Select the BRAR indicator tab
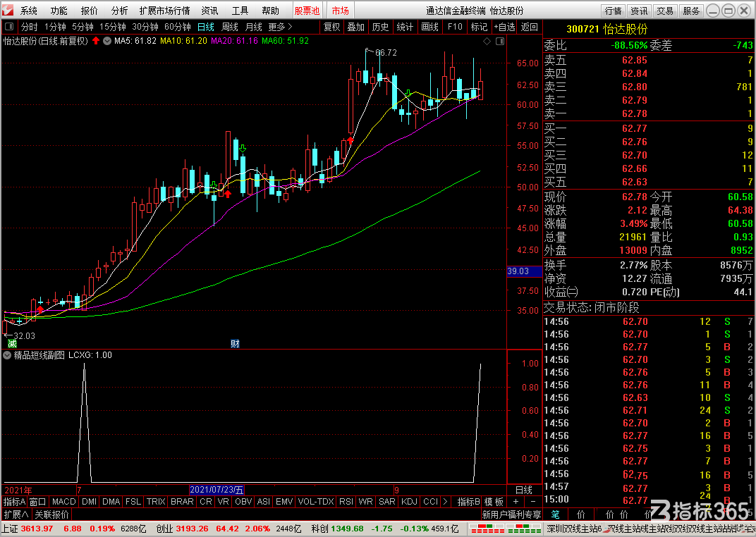This screenshot has width=756, height=537. pos(182,502)
